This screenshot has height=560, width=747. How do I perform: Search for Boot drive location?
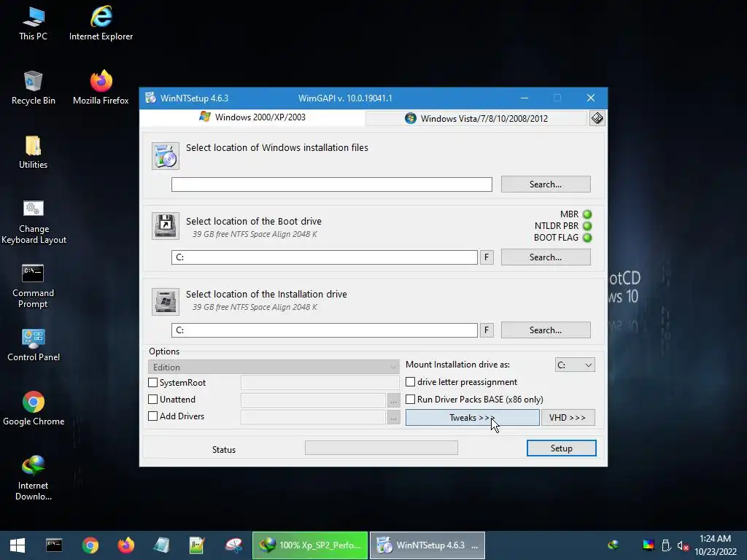546,257
